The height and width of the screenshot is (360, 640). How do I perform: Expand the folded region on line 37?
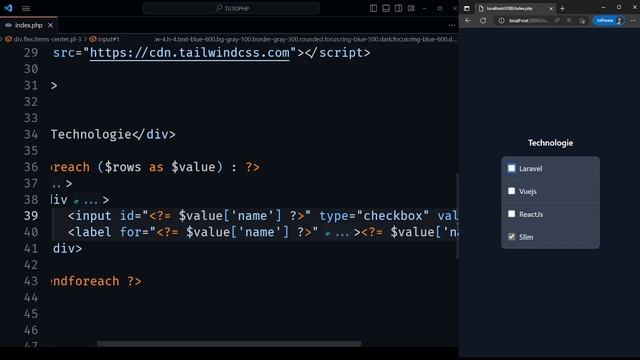tap(57, 184)
